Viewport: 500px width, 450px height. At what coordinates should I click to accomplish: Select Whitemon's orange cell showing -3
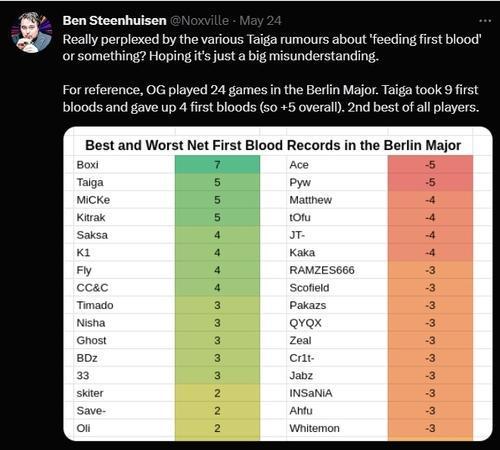pyautogui.click(x=430, y=428)
